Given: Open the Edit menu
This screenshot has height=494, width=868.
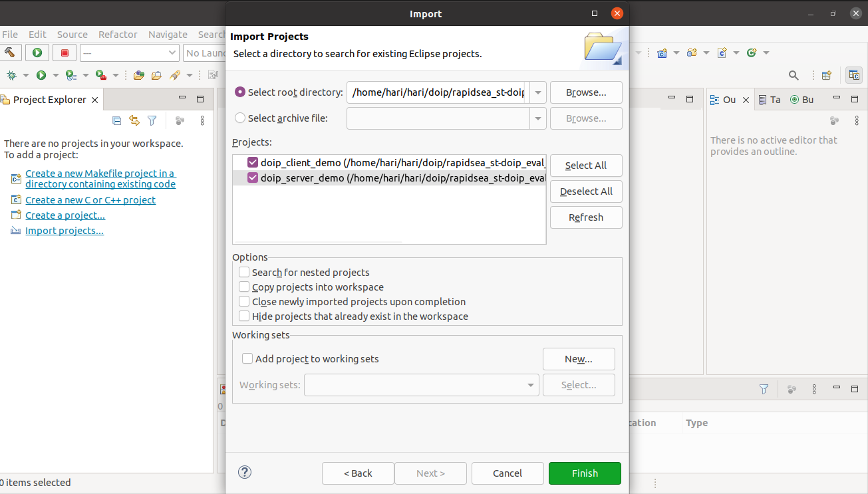Looking at the screenshot, I should point(37,35).
